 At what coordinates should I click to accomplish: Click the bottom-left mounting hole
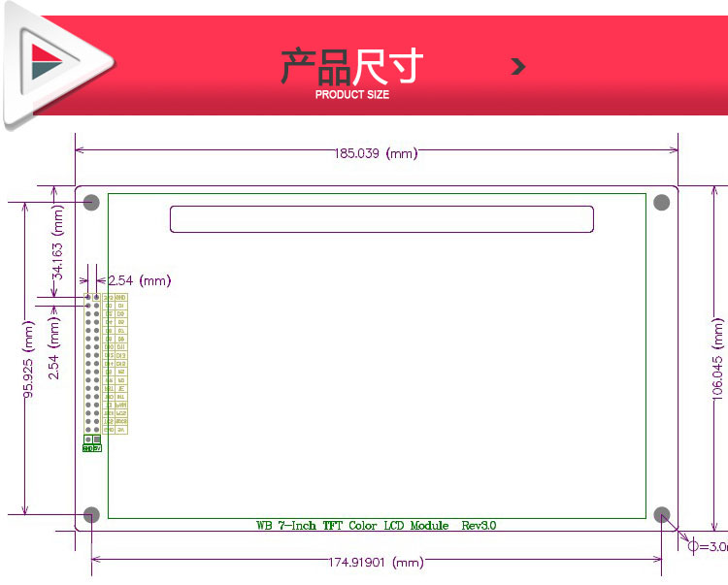91,515
